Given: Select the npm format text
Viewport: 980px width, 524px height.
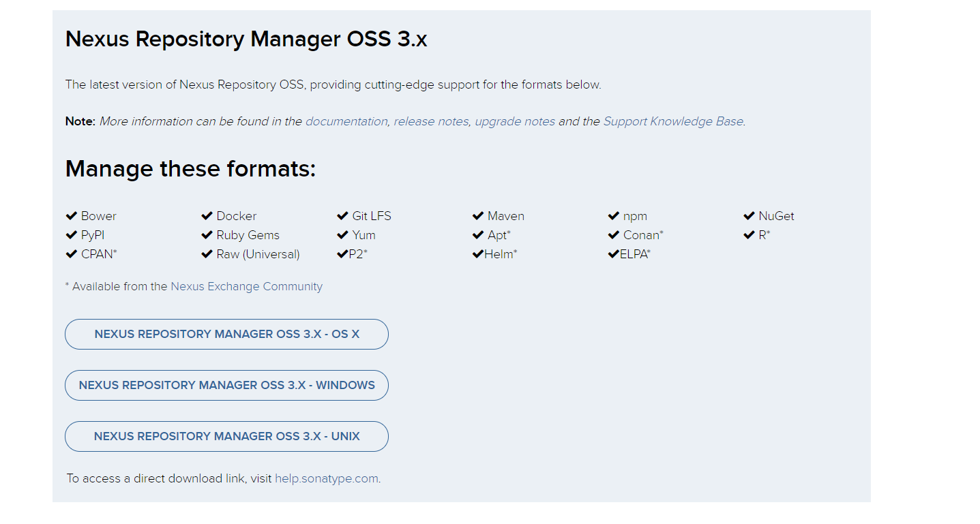Looking at the screenshot, I should (635, 217).
